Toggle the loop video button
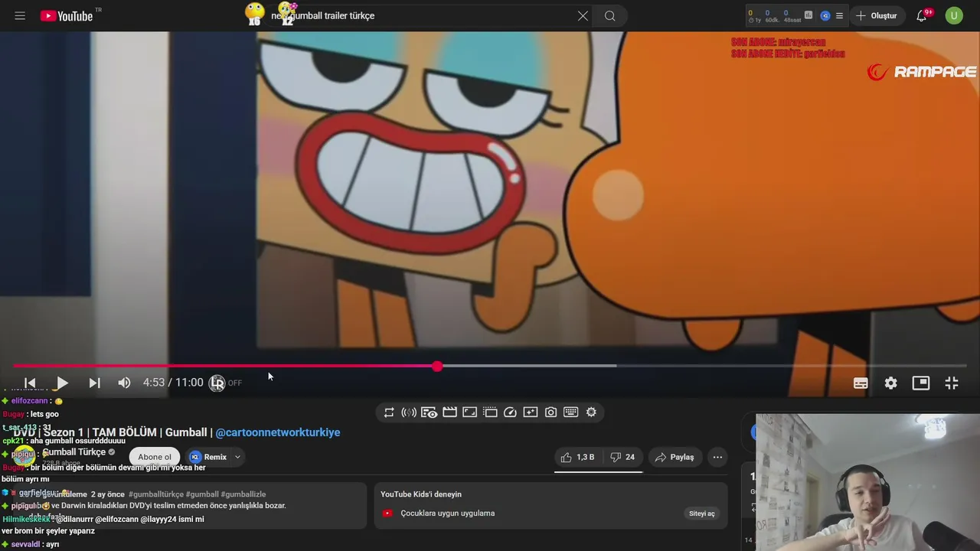 coord(389,412)
